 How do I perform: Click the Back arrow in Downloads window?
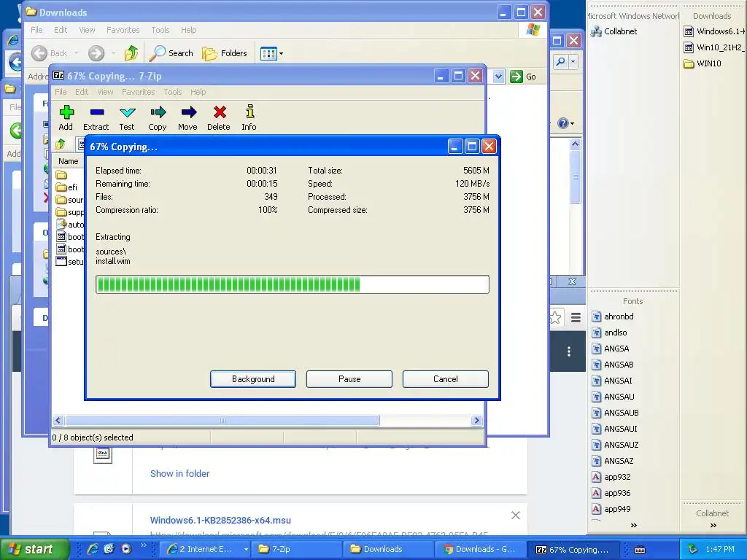[39, 52]
